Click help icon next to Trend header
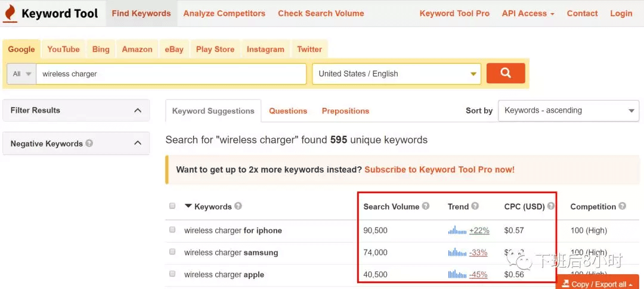The width and height of the screenshot is (644, 289). click(475, 206)
